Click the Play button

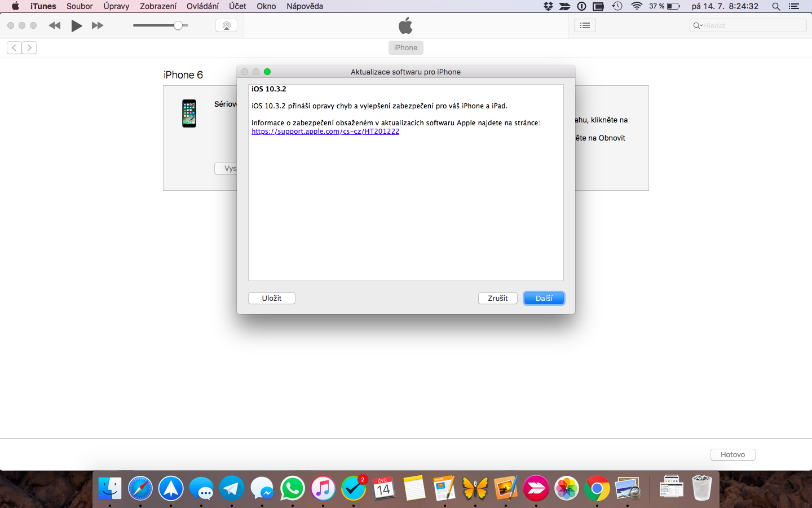(76, 25)
